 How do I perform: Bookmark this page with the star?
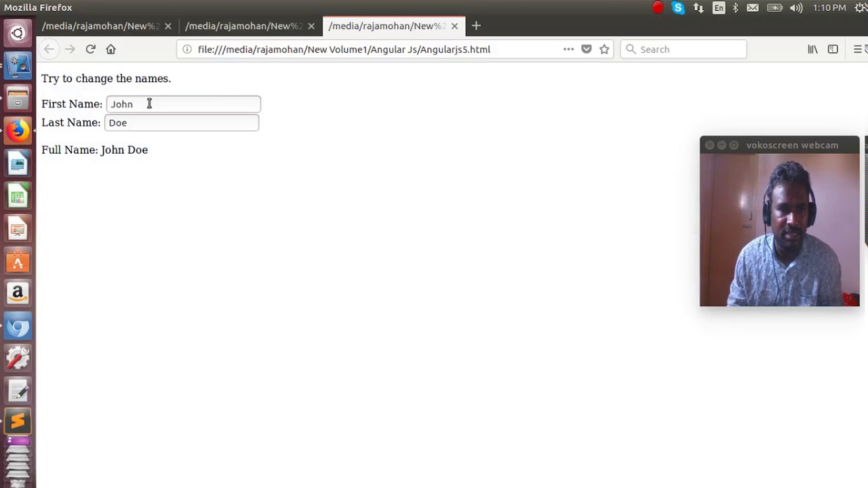[x=604, y=49]
